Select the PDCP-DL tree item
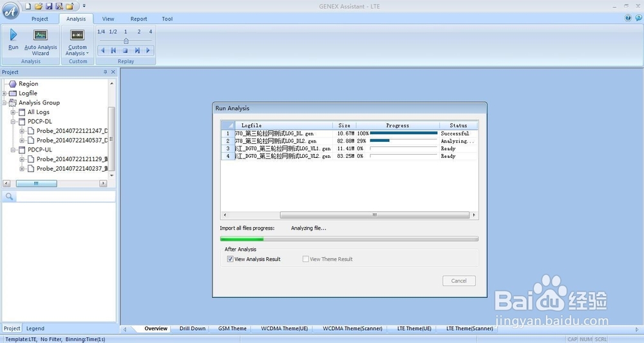This screenshot has height=343, width=644. pos(40,122)
